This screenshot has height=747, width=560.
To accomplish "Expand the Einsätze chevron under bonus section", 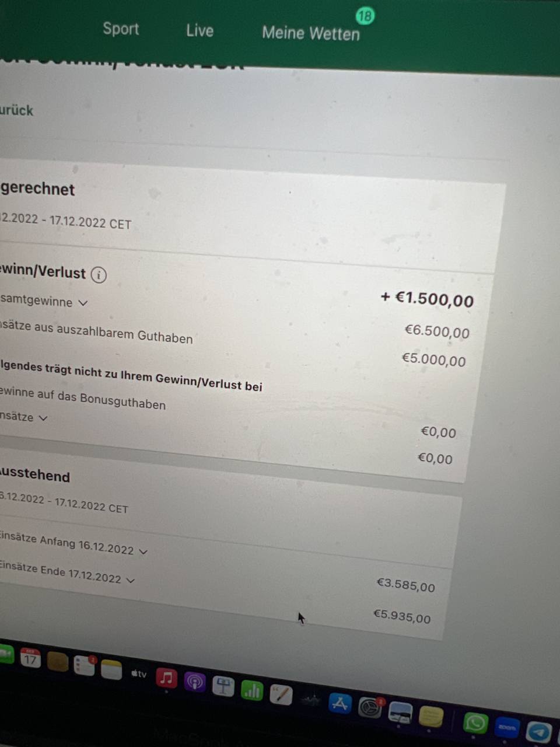I will (43, 418).
